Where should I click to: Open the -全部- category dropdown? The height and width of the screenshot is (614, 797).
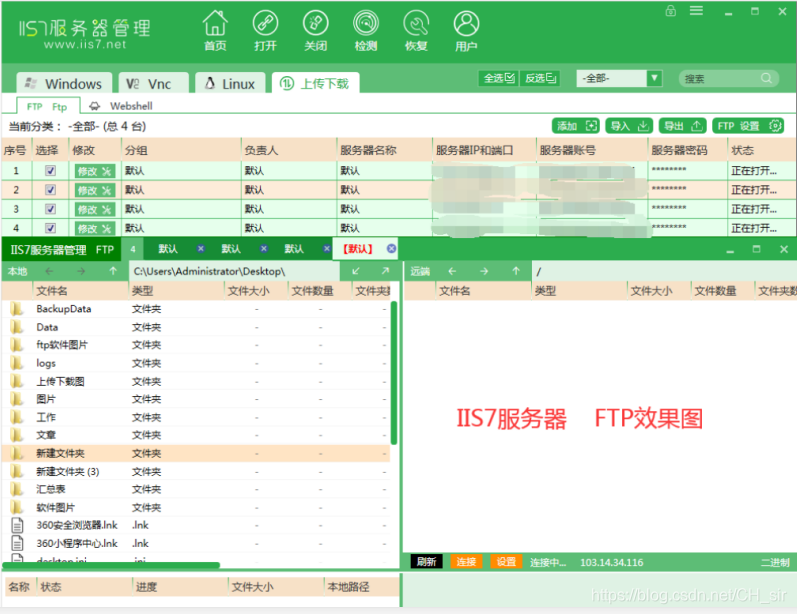[619, 78]
